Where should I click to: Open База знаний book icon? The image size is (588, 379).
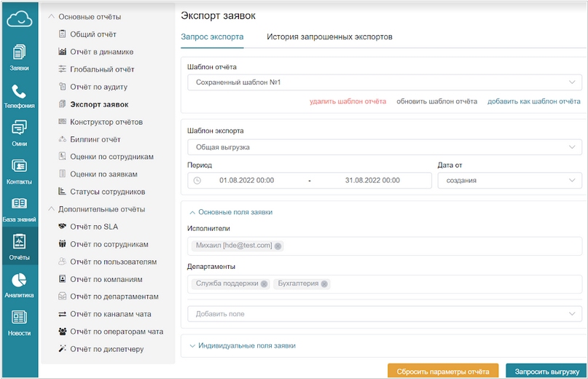click(19, 209)
